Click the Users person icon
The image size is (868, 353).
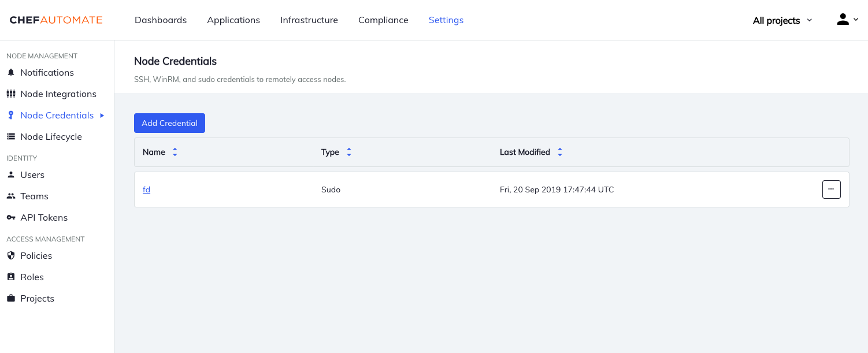[11, 174]
